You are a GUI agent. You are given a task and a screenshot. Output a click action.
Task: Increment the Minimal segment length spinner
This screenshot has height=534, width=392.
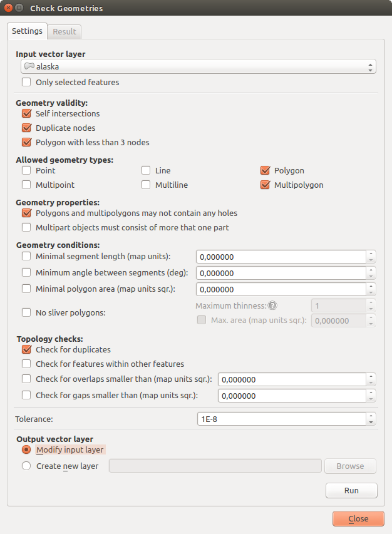pyautogui.click(x=371, y=254)
